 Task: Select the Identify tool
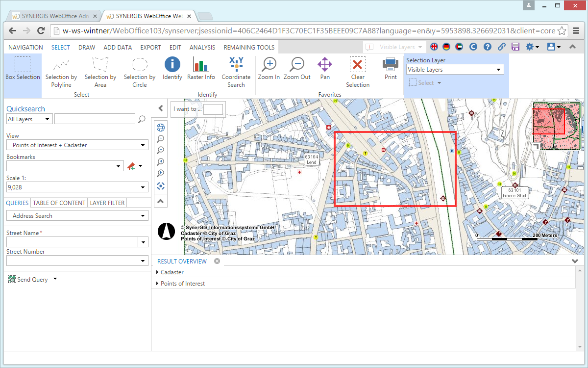point(172,69)
